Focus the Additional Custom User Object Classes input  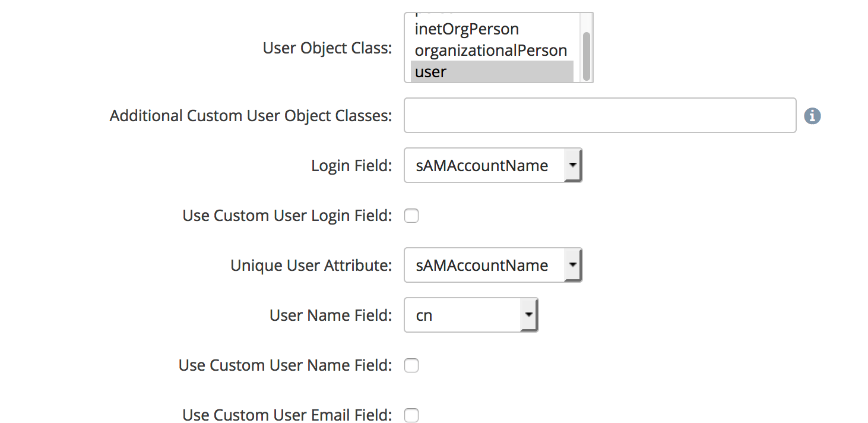[600, 116]
